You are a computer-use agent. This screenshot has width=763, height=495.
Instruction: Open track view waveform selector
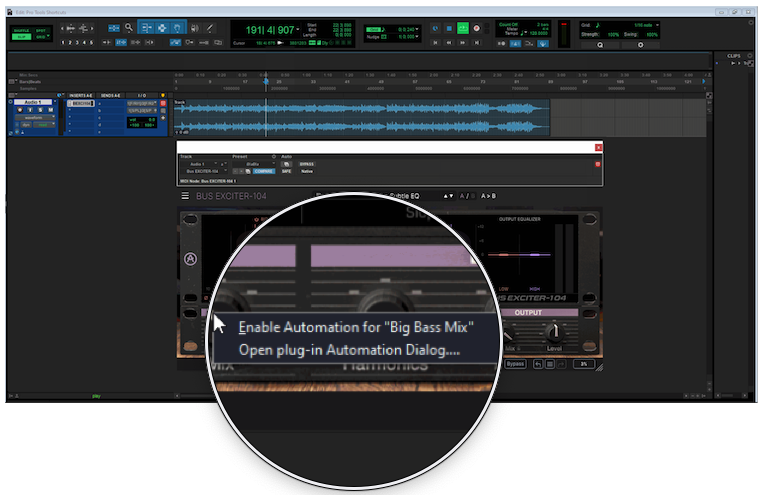34,117
